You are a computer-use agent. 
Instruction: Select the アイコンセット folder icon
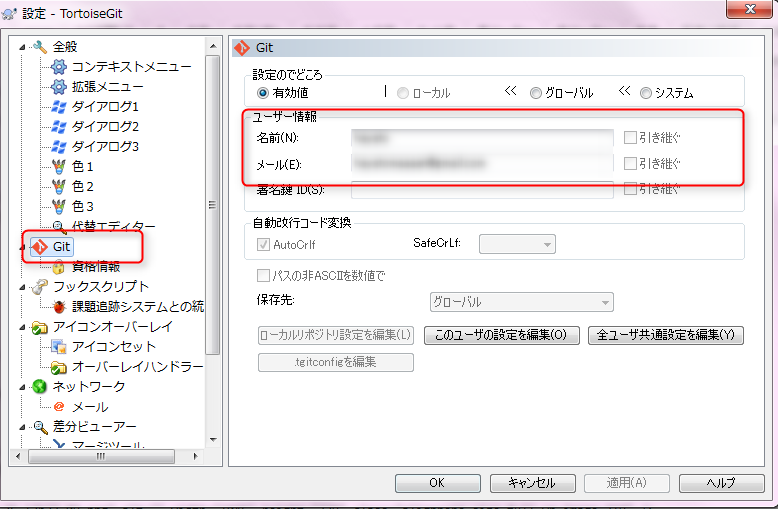pyautogui.click(x=59, y=347)
